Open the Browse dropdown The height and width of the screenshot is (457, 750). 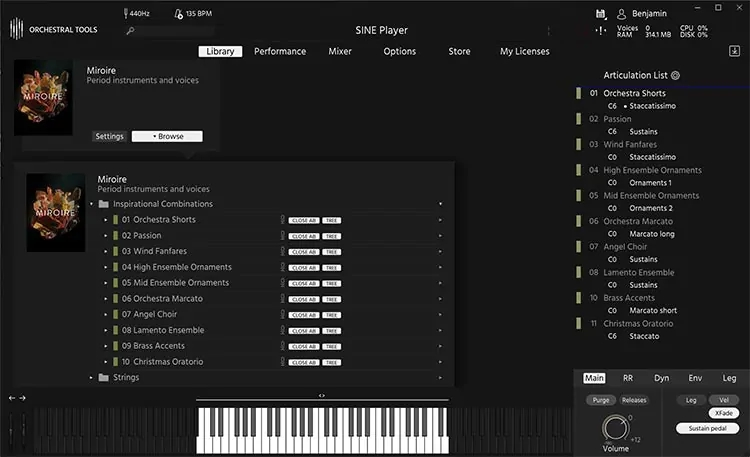coord(167,136)
